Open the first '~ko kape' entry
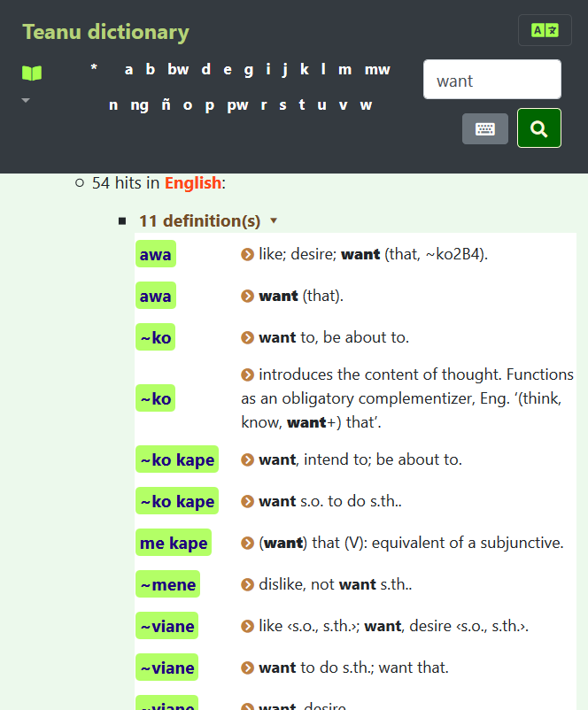 176,460
